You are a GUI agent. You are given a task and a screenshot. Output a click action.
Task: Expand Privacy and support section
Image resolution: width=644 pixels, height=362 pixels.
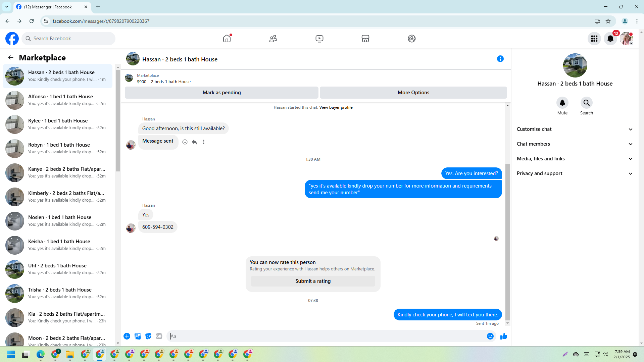click(x=575, y=173)
